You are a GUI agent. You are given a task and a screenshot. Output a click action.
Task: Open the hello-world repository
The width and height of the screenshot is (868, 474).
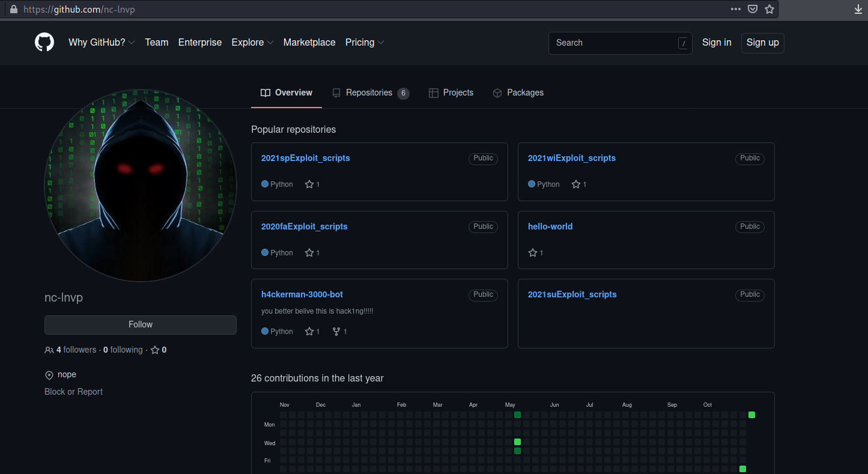(x=550, y=226)
